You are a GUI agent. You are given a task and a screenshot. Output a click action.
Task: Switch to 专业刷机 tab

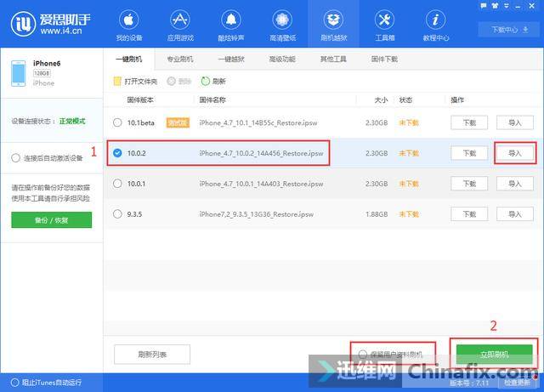180,60
